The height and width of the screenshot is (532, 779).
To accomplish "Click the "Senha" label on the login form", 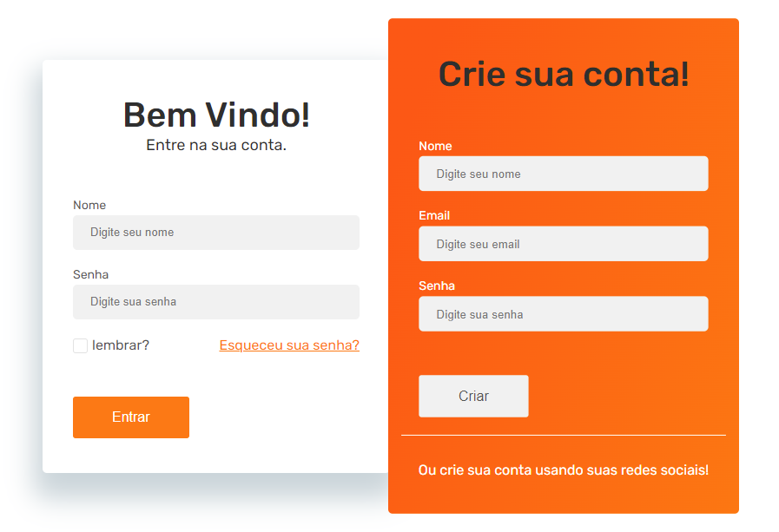I will (x=90, y=274).
